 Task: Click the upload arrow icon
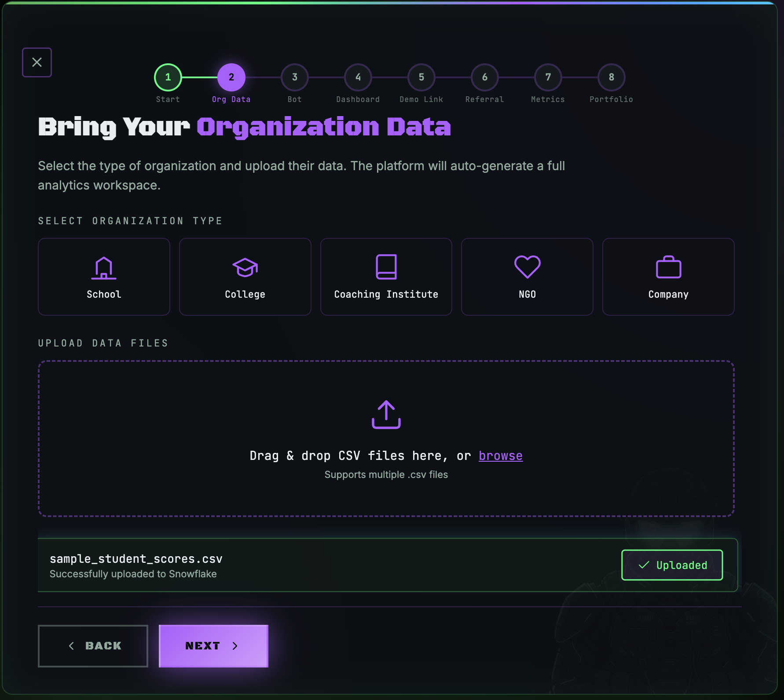point(386,415)
